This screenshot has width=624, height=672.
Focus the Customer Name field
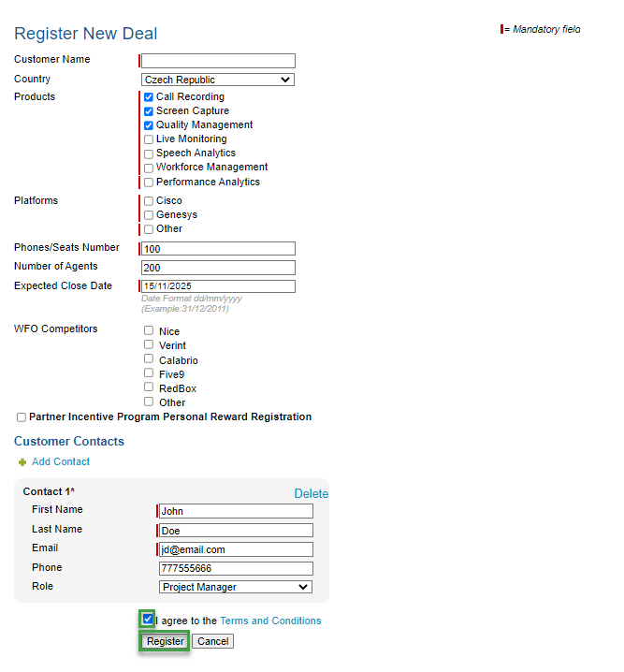[218, 61]
